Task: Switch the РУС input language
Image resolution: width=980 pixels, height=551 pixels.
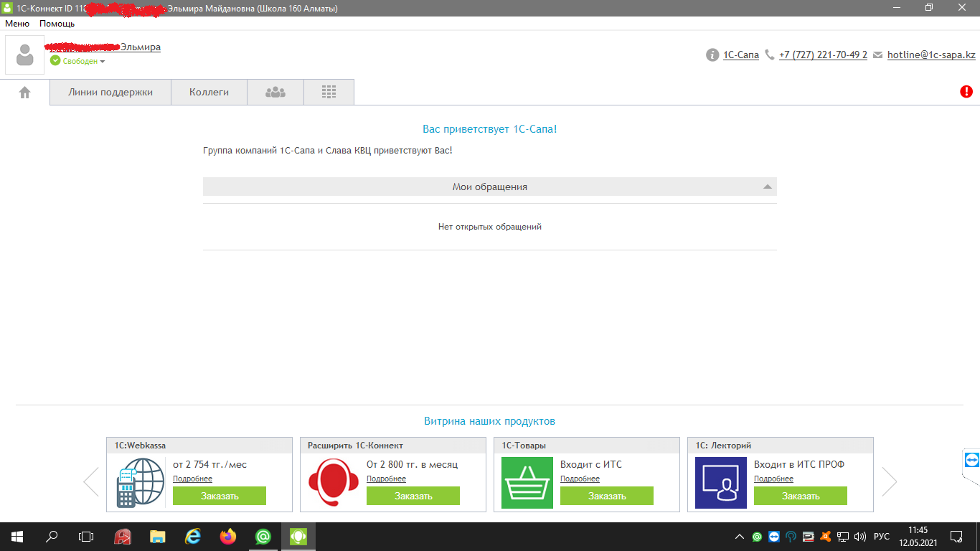Action: click(x=881, y=537)
